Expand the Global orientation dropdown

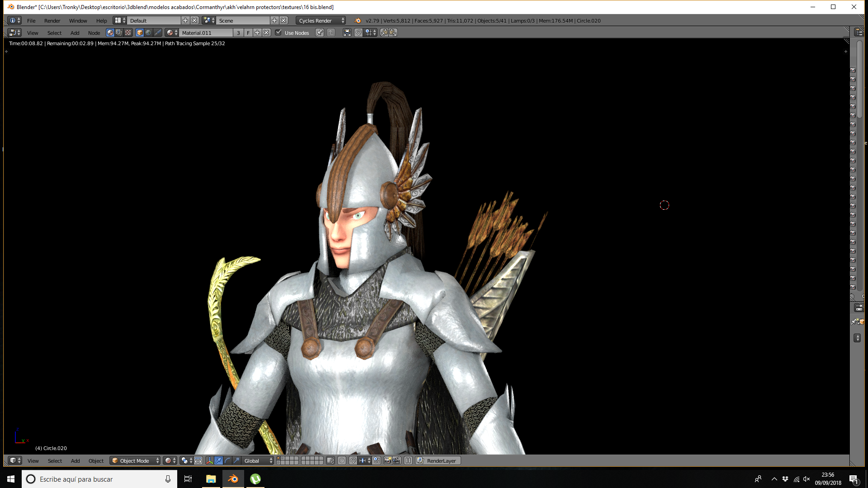click(x=258, y=460)
